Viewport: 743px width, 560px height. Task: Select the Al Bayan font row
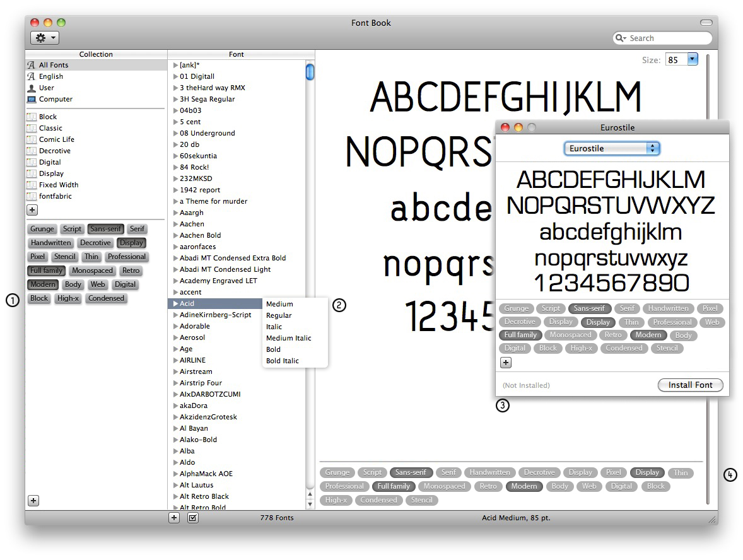(237, 428)
